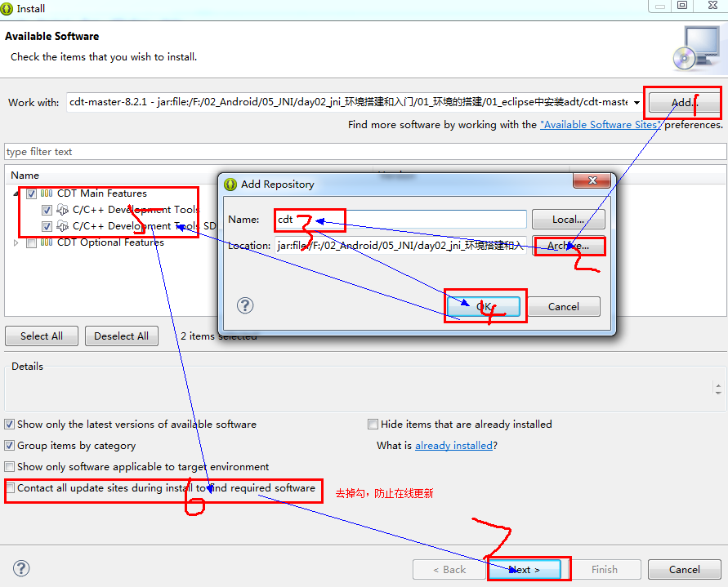
Task: Enable Hide items that are already installed
Action: click(373, 424)
